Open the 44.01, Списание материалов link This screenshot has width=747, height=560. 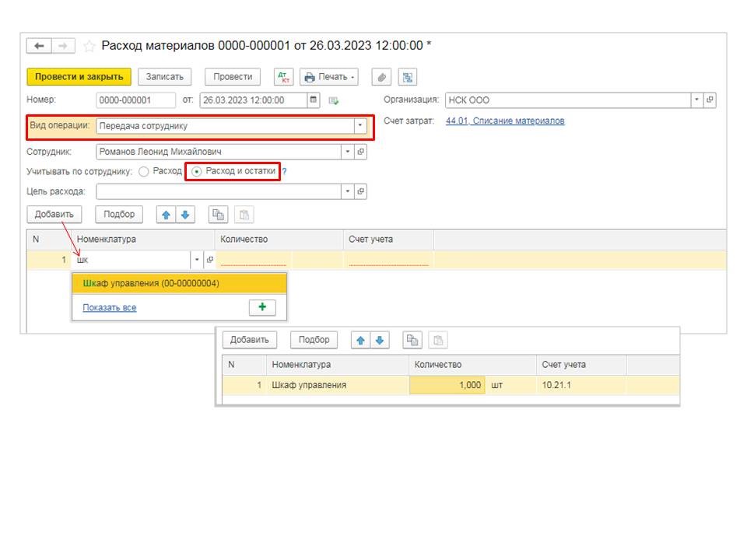click(x=505, y=121)
